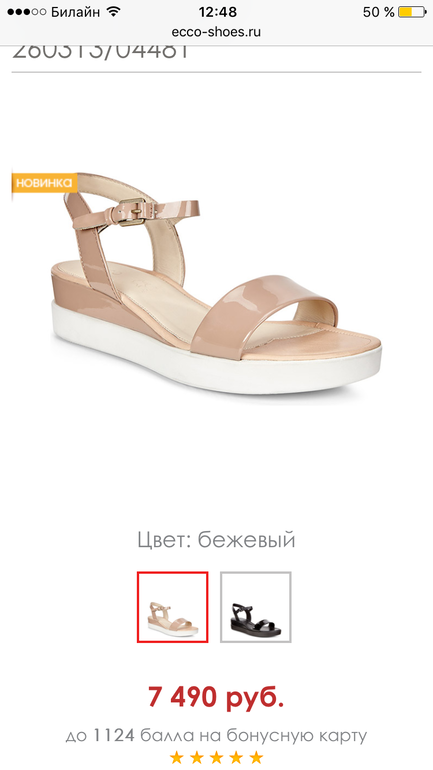Image resolution: width=433 pixels, height=770 pixels.
Task: Tap the НОВИНКА orange badge
Action: [45, 183]
